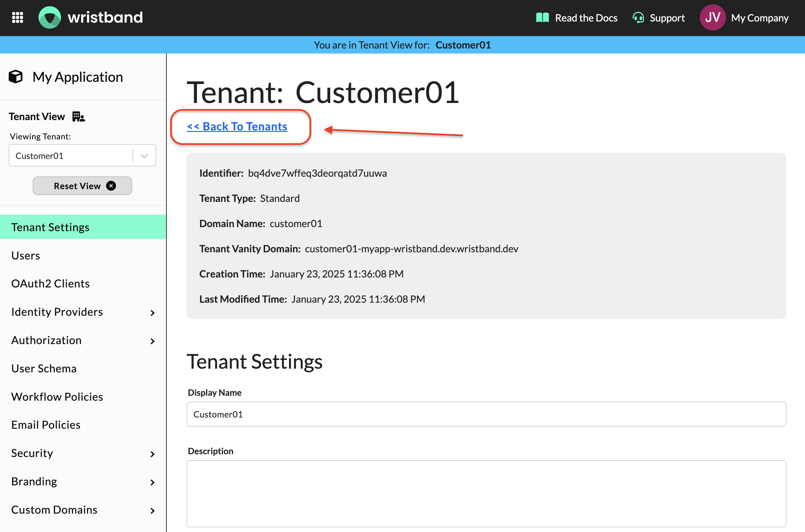Click the Description text area
The width and height of the screenshot is (805, 532).
point(486,494)
